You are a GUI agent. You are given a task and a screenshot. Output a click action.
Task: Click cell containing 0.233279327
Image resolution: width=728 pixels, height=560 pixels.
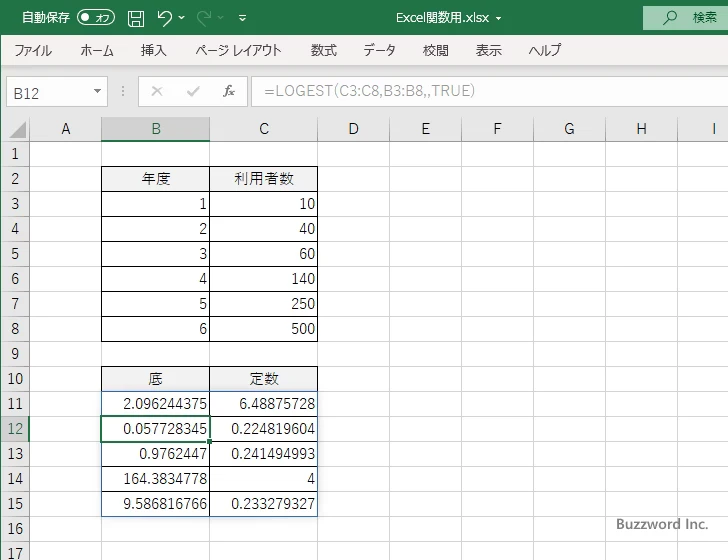(264, 504)
